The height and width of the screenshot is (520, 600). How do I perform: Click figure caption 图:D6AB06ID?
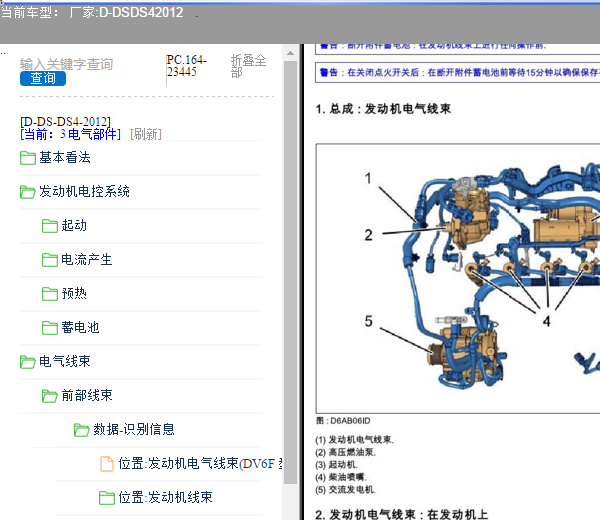tap(343, 421)
